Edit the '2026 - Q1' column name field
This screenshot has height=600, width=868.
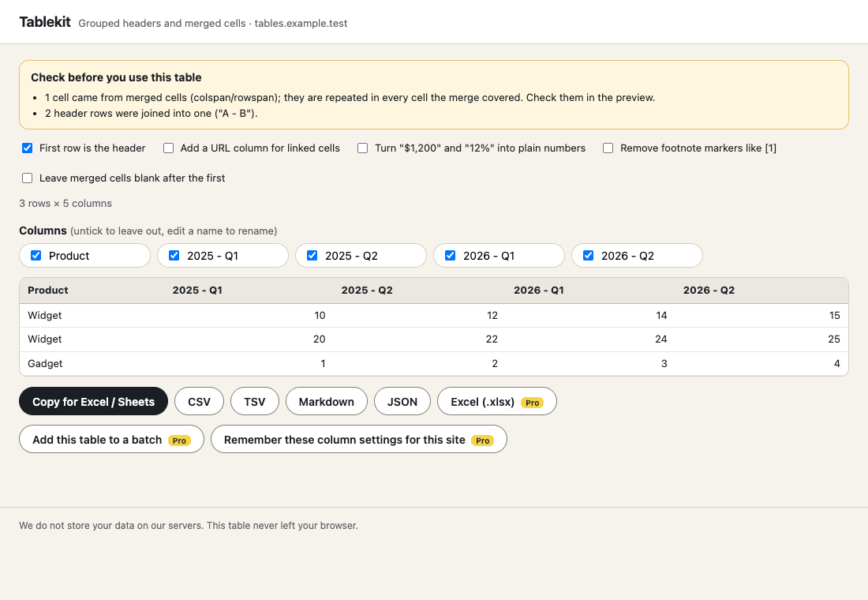(510, 256)
